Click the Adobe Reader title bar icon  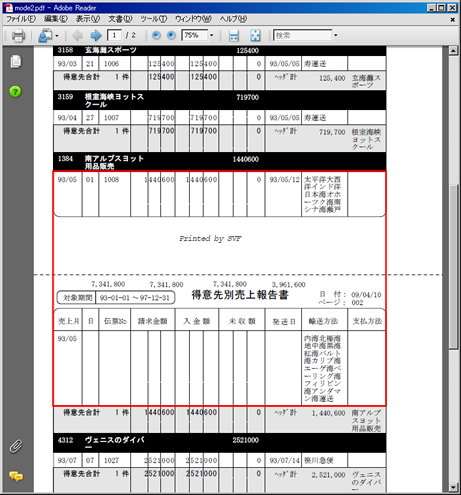[8, 8]
